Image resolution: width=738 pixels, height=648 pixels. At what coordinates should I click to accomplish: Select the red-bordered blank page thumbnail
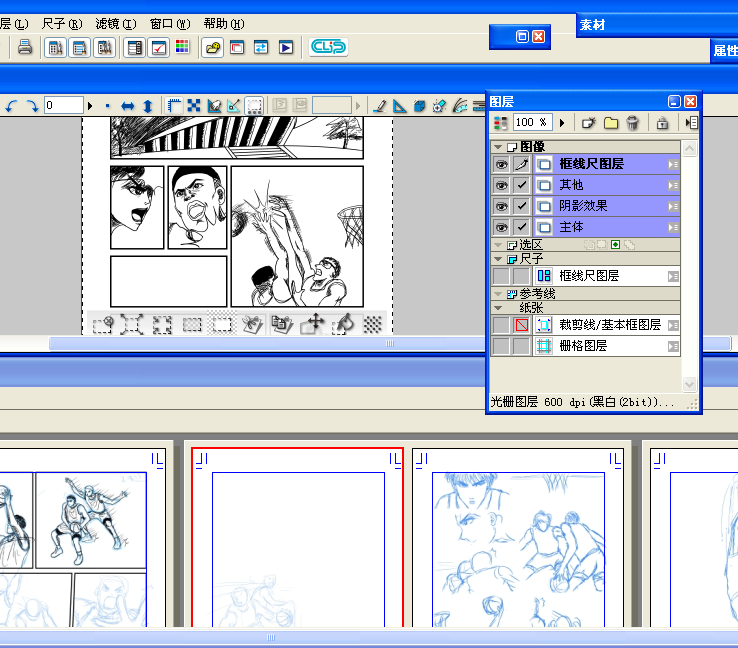[297, 536]
